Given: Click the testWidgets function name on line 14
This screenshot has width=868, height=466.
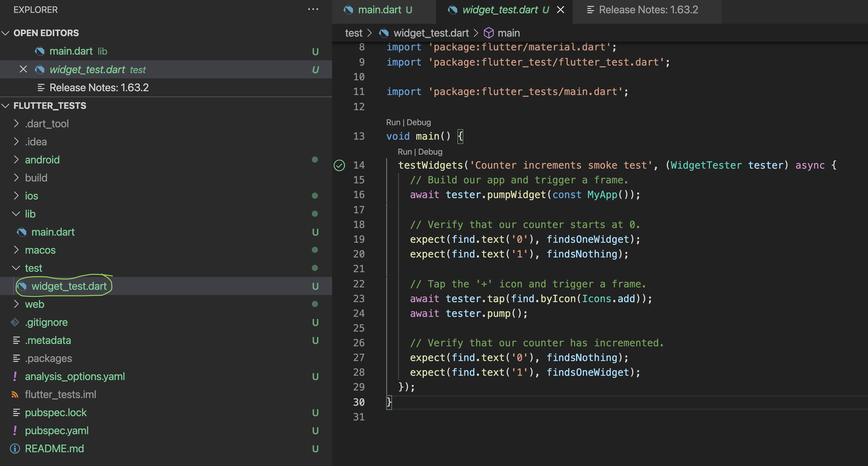Looking at the screenshot, I should (431, 165).
